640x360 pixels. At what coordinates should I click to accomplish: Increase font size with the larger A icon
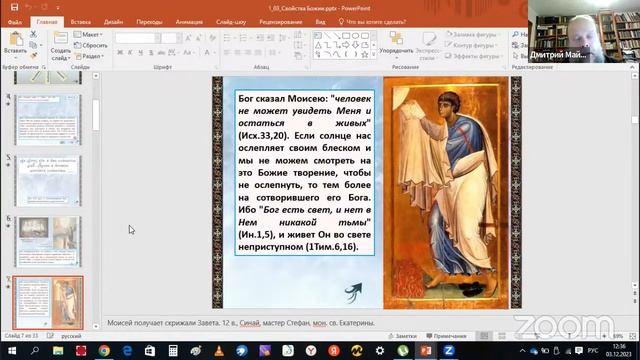(188, 38)
